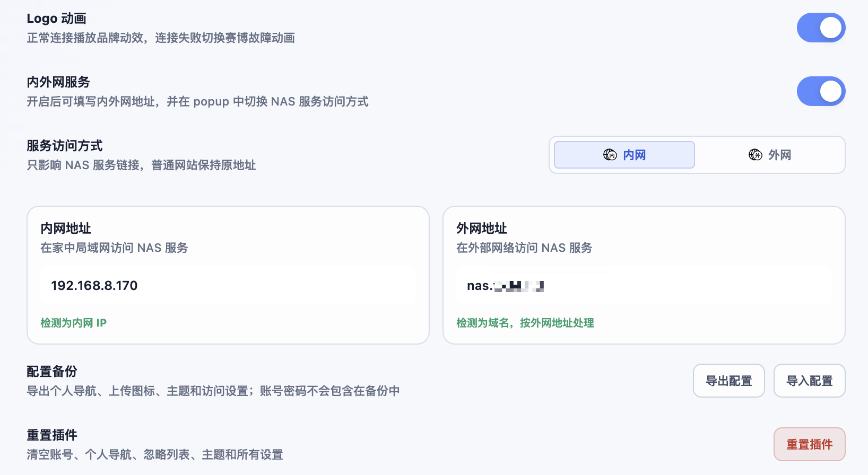Click the 服务访问方式 heading
Viewport: 868px width, 475px height.
tap(65, 146)
